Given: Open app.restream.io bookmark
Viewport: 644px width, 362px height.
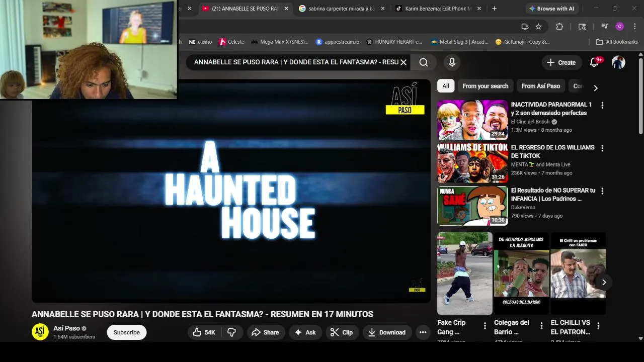Looking at the screenshot, I should (338, 42).
